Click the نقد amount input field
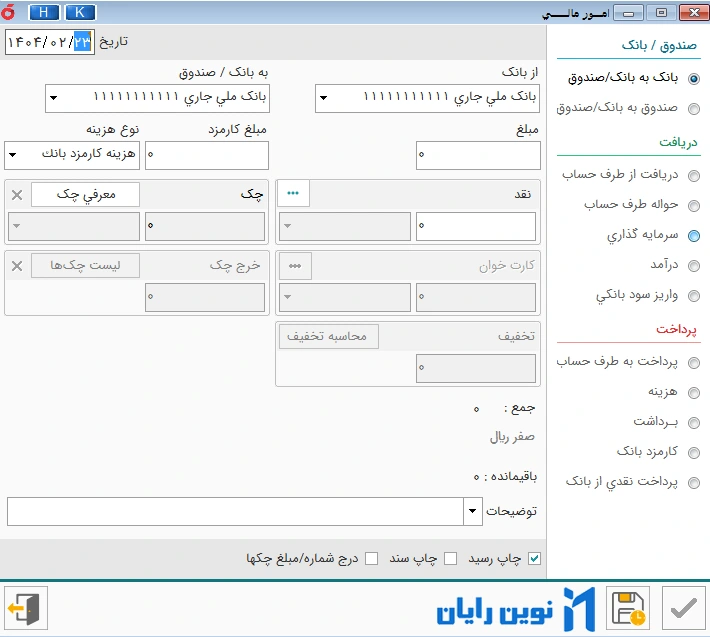Image resolution: width=710 pixels, height=637 pixels. coord(476,226)
